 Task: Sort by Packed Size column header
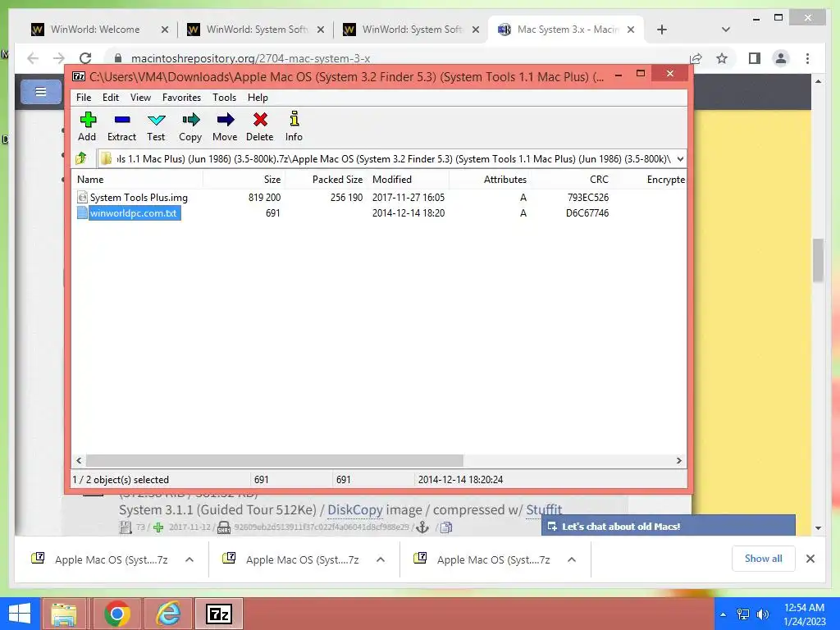pos(326,180)
